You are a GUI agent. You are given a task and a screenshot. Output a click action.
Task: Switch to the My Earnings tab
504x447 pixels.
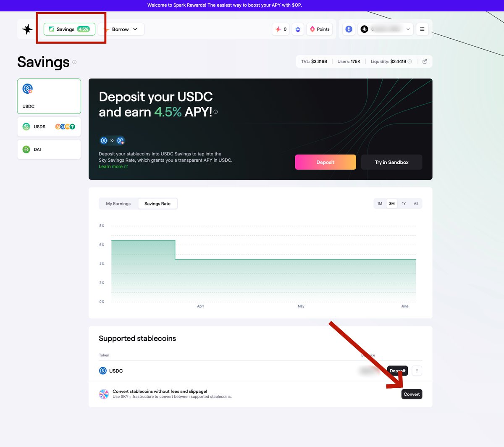coord(118,204)
